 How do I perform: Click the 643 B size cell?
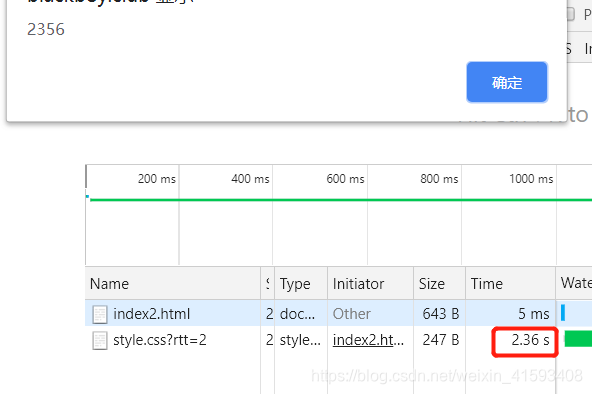tap(441, 314)
